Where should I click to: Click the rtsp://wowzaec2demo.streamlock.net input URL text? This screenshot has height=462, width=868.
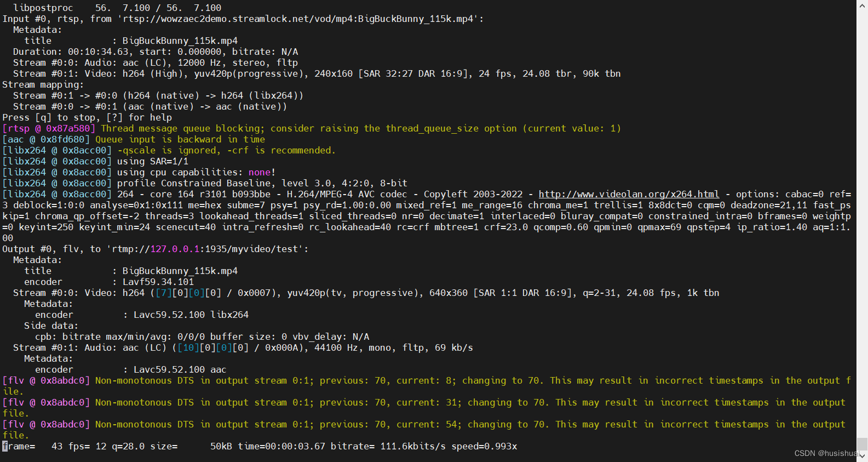298,19
